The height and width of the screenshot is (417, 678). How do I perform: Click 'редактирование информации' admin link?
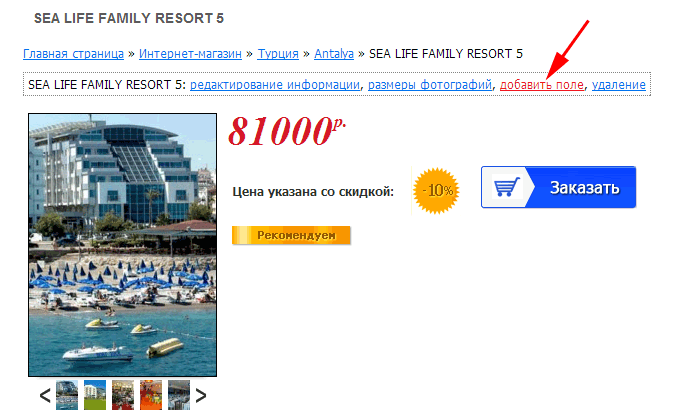[x=275, y=85]
